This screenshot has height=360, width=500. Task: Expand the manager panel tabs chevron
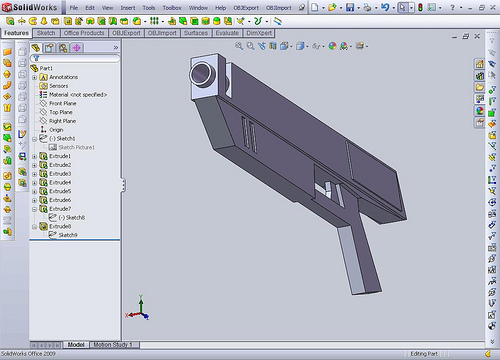116,48
